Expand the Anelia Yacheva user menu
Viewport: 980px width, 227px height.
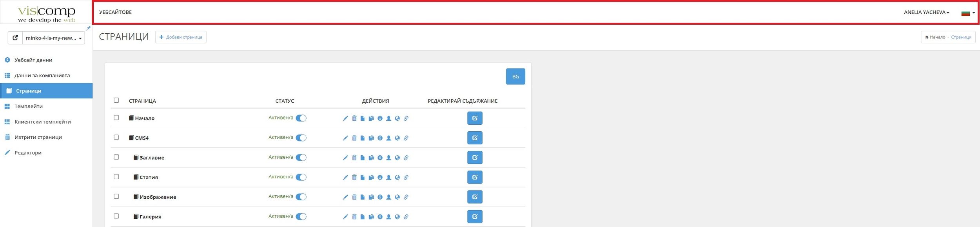(926, 12)
